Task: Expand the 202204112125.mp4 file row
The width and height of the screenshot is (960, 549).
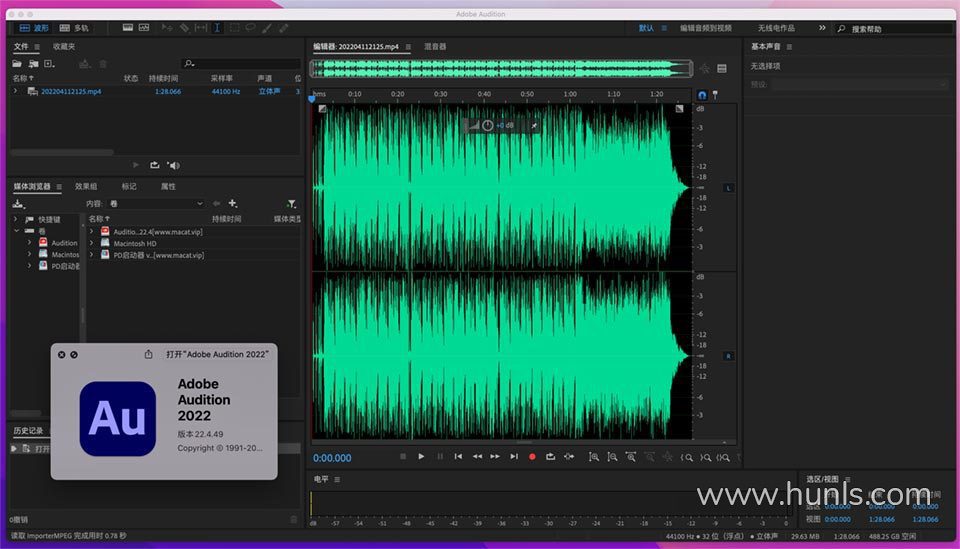Action: (16, 91)
